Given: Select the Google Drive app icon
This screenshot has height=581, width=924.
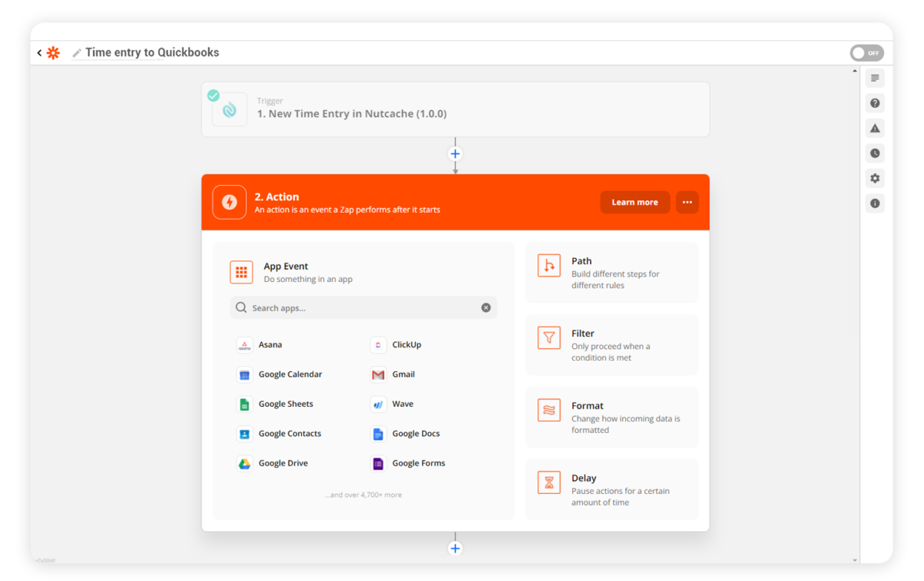Looking at the screenshot, I should pyautogui.click(x=244, y=462).
